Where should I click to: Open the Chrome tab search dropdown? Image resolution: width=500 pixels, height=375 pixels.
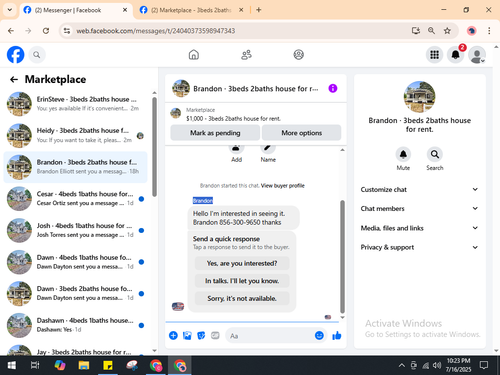[10, 10]
